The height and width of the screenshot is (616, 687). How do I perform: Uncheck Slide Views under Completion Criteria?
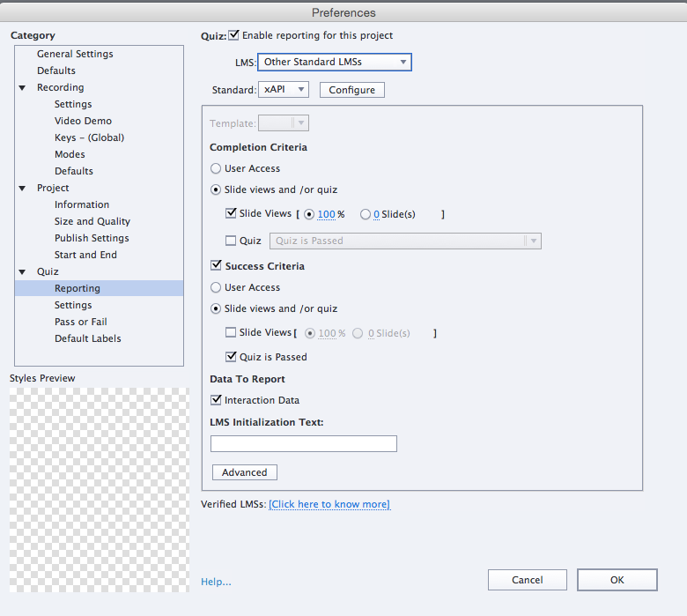pyautogui.click(x=232, y=213)
